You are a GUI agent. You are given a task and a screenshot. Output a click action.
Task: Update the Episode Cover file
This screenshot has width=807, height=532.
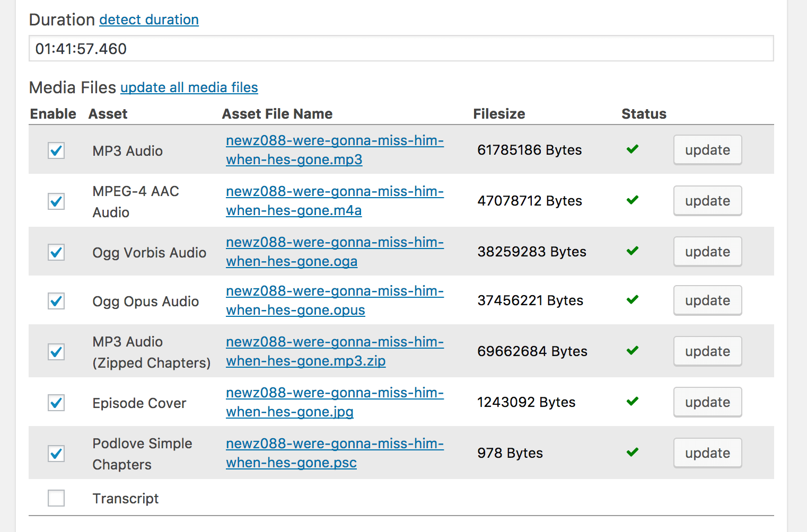coord(707,402)
